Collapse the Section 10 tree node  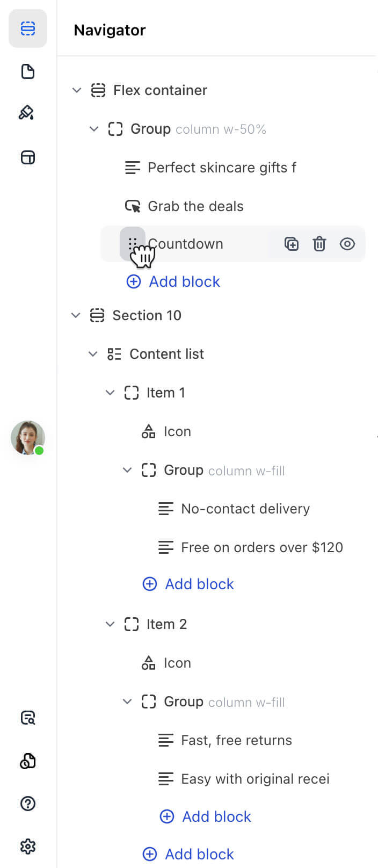click(76, 315)
